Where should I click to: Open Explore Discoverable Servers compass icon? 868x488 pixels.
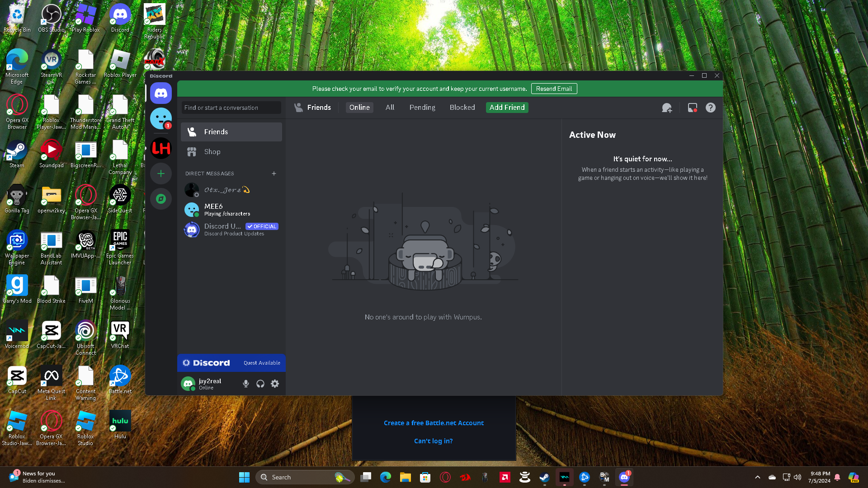161,199
